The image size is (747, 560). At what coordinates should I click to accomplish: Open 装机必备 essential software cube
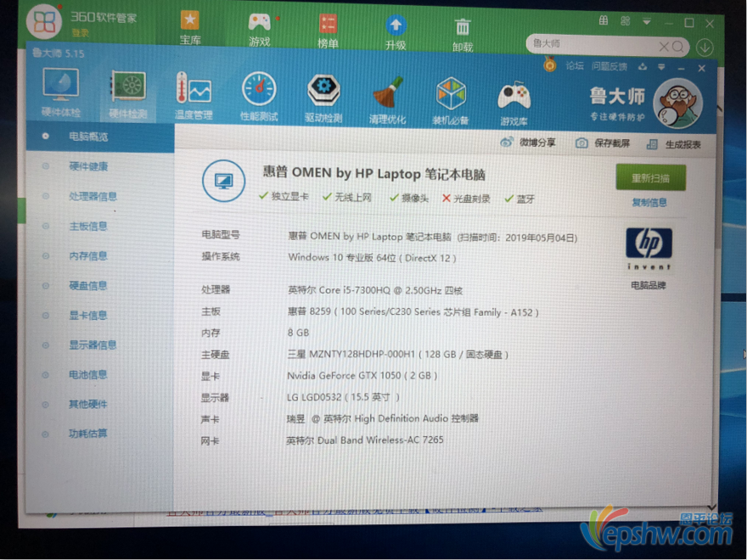[x=450, y=100]
